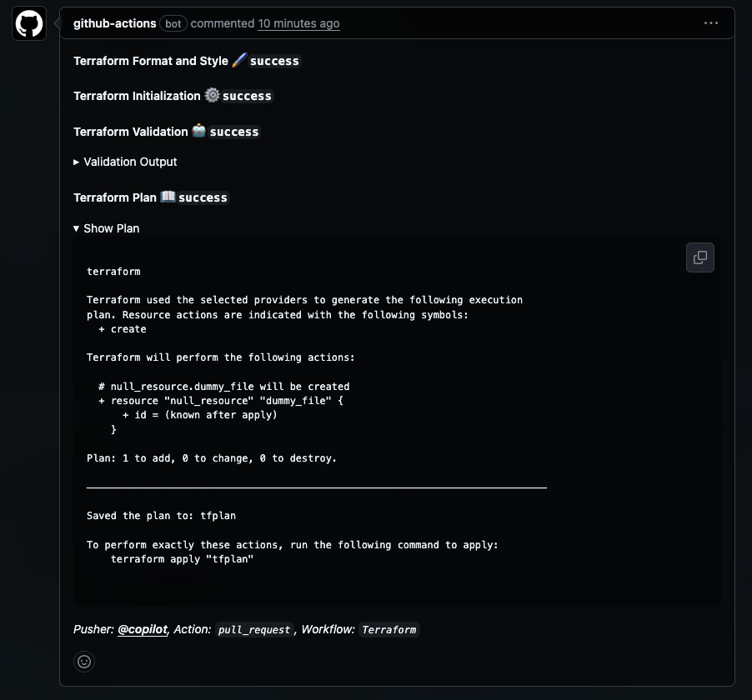Open the @copilot profile link

coord(142,629)
